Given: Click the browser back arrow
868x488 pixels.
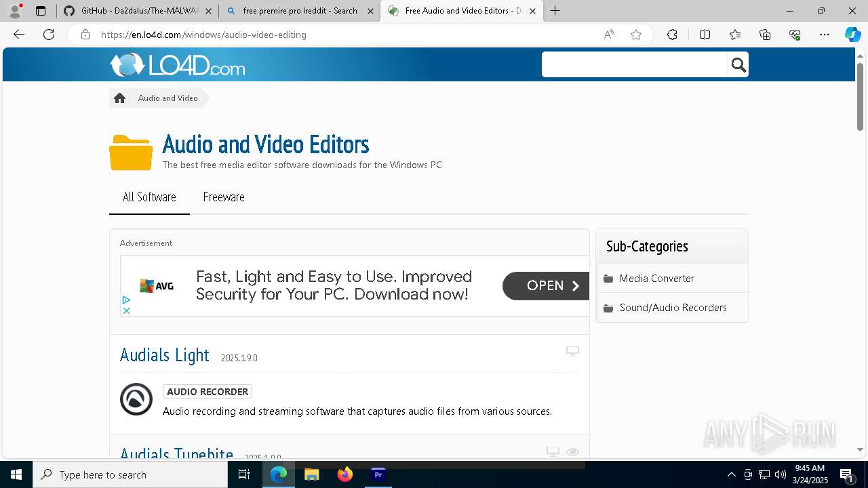Looking at the screenshot, I should (19, 35).
